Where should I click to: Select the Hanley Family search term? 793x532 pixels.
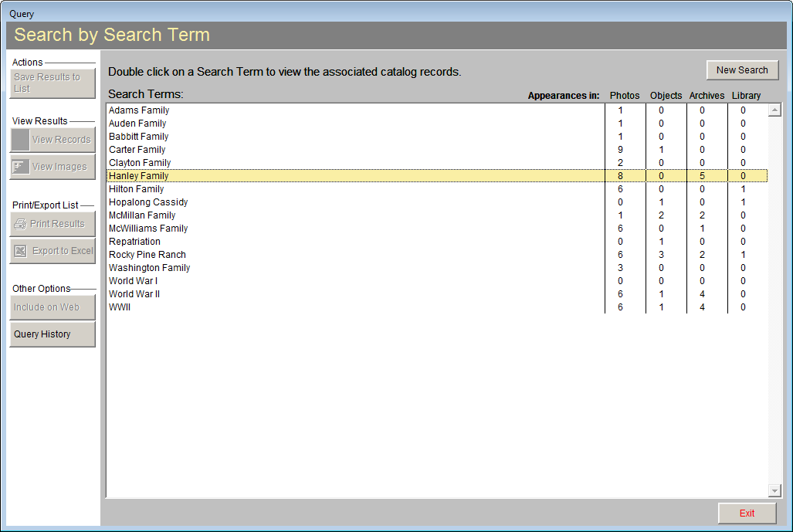(x=139, y=176)
